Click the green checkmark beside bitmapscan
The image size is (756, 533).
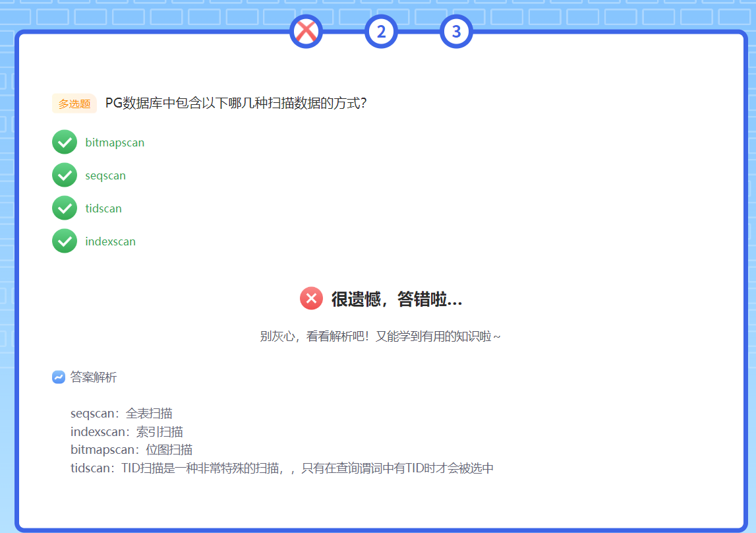pyautogui.click(x=64, y=142)
